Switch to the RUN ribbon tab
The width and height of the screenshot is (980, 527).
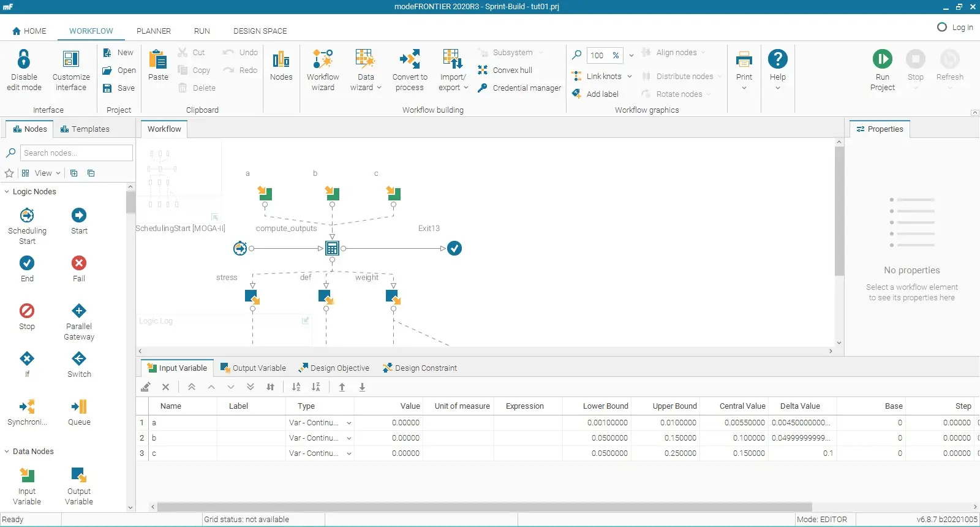tap(202, 31)
